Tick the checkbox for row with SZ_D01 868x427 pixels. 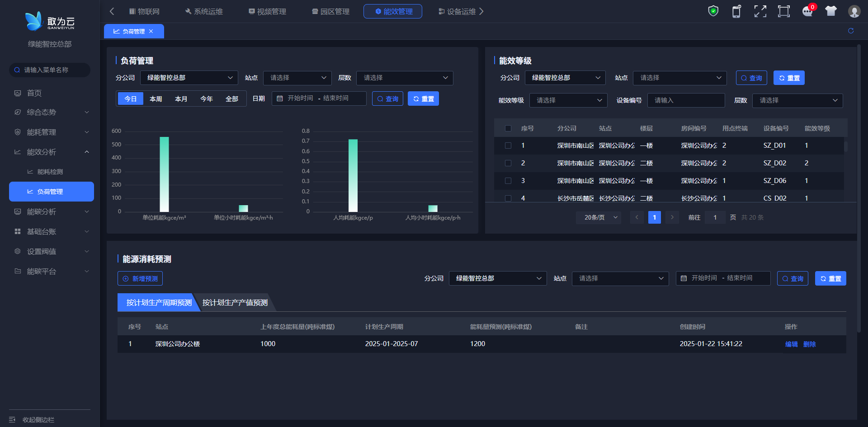tap(508, 145)
